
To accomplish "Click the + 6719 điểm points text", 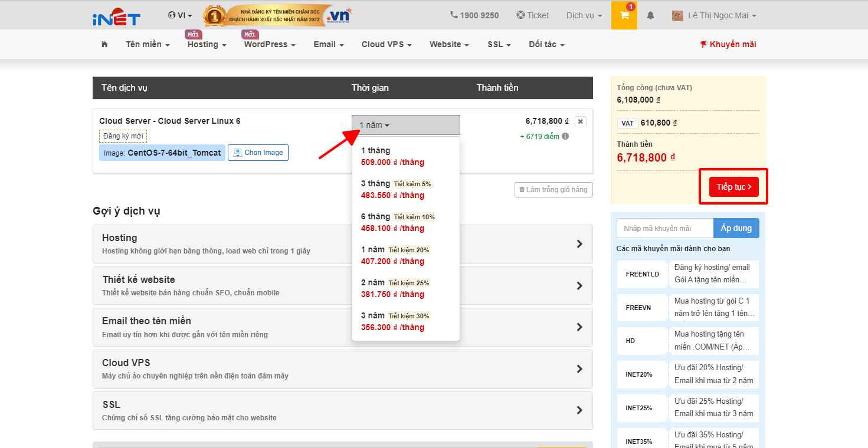I will coord(539,136).
